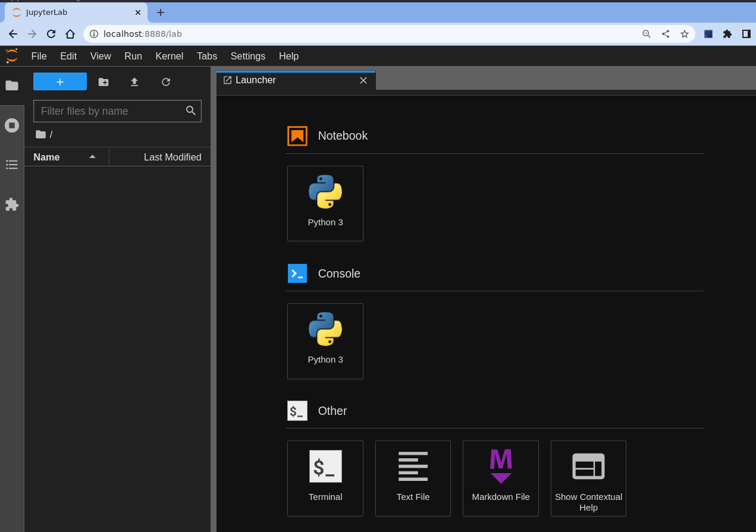Open the extension manager sidebar
Viewport: 756px width, 532px height.
pyautogui.click(x=12, y=204)
